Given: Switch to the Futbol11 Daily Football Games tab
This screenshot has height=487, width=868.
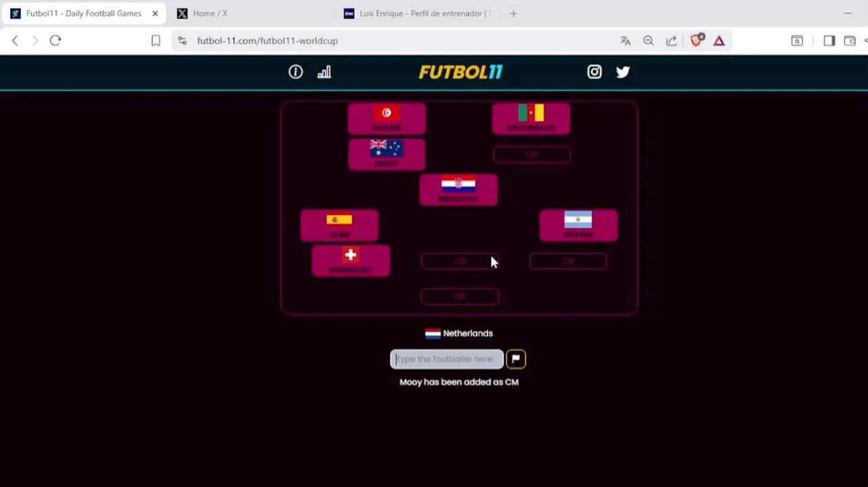Looking at the screenshot, I should pyautogui.click(x=84, y=14).
